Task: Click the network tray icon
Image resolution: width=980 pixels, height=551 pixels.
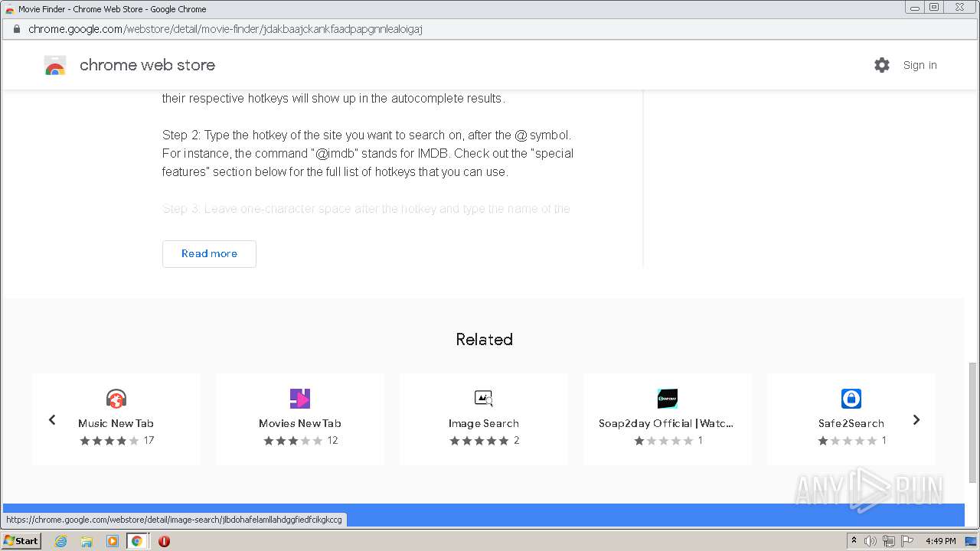Action: (x=888, y=541)
